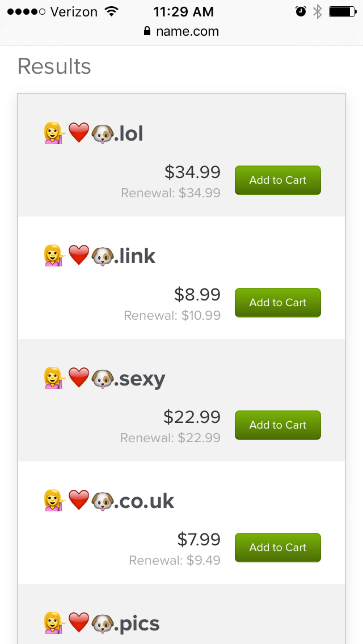The width and height of the screenshot is (363, 644).
Task: Tap the alarm clock status icon
Action: point(299,11)
